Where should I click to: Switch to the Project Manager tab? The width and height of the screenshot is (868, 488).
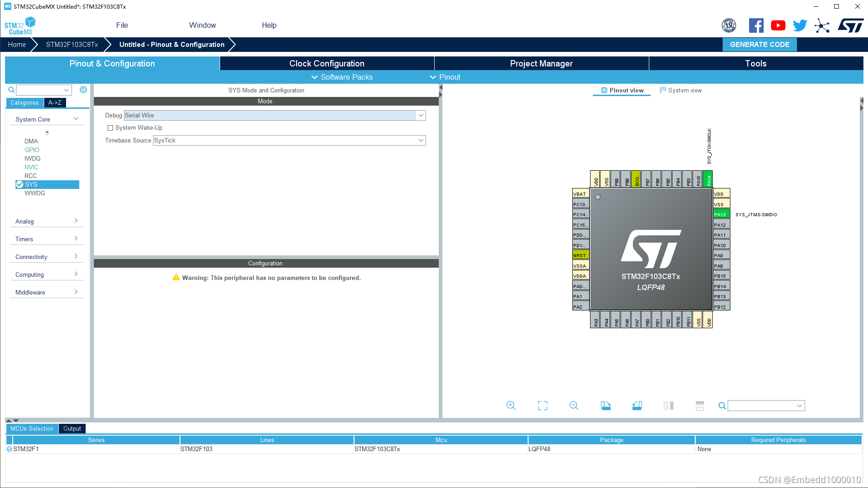click(541, 63)
